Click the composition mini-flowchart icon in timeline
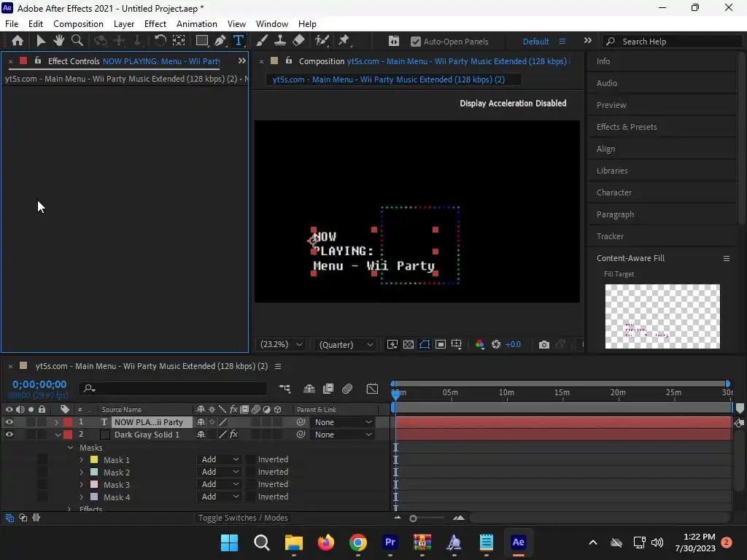 click(x=285, y=389)
